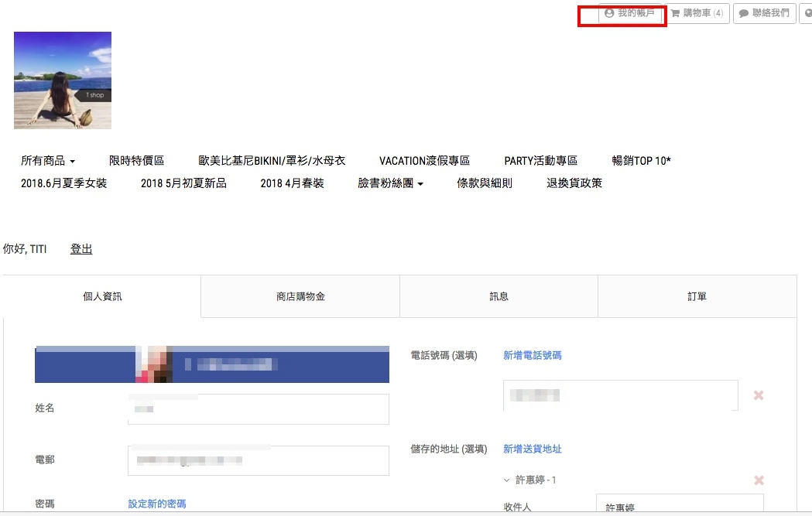Collapse the 許惠婷 - 1 address section
Viewport: 812px width, 516px height.
click(507, 480)
